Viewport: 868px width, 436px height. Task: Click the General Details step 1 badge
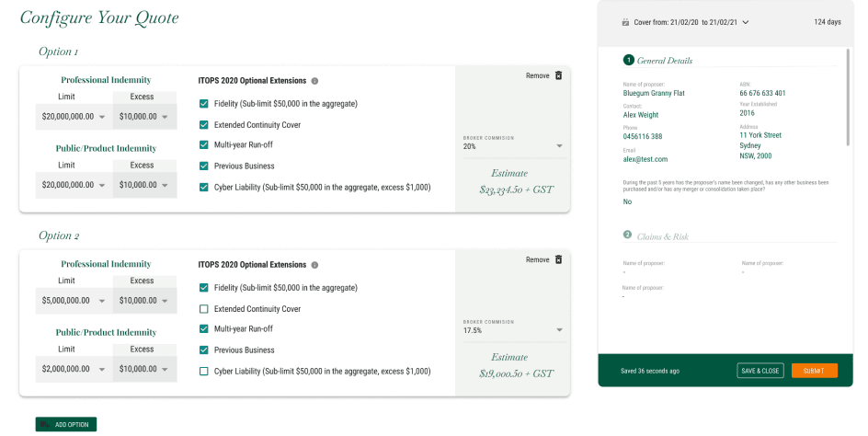pyautogui.click(x=628, y=60)
